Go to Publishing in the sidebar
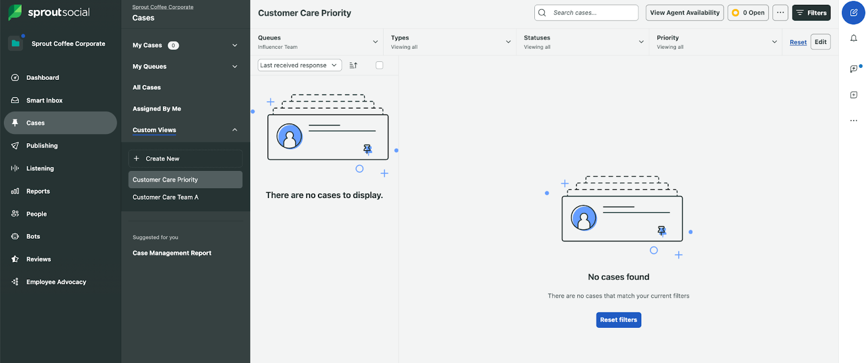This screenshot has width=868, height=363. pos(42,146)
